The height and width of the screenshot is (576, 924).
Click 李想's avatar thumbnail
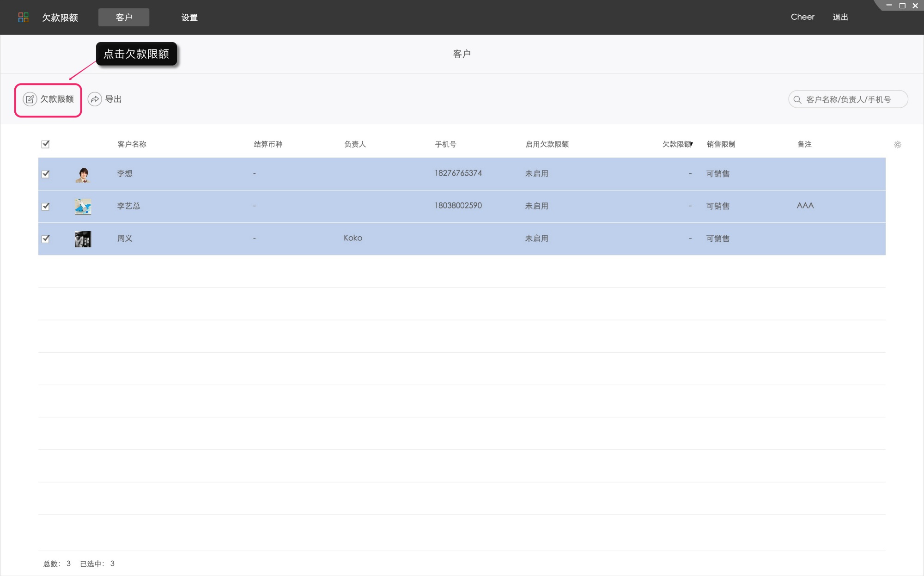(83, 174)
